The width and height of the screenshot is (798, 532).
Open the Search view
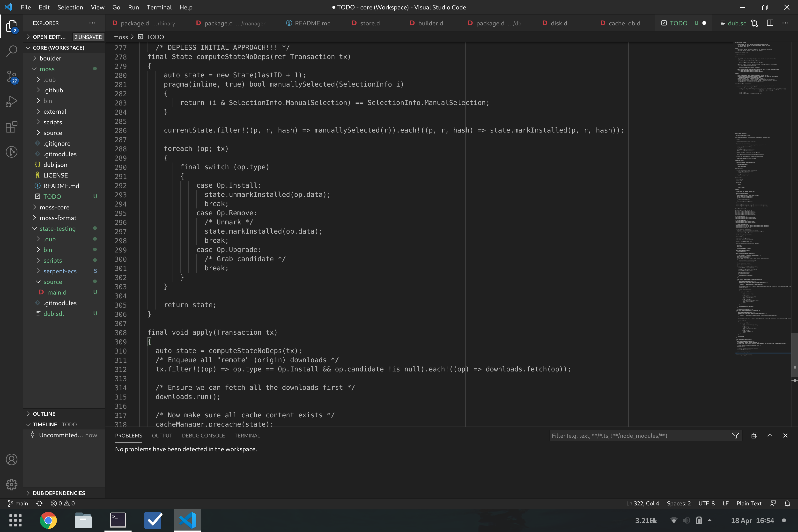point(12,51)
